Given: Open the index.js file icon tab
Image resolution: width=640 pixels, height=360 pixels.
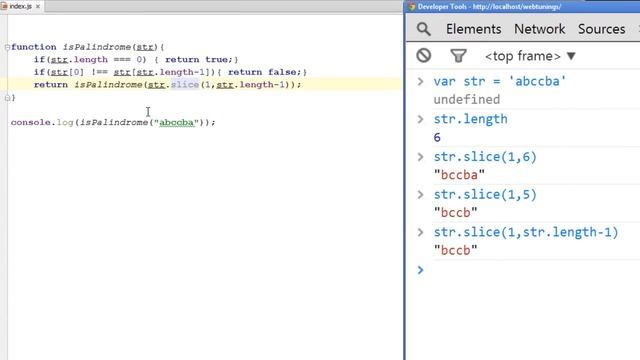Looking at the screenshot, I should point(4,6).
